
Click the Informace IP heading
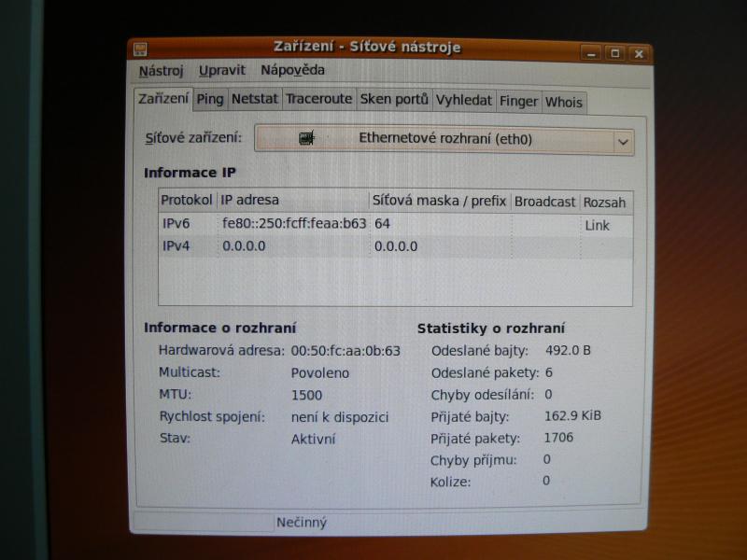190,173
